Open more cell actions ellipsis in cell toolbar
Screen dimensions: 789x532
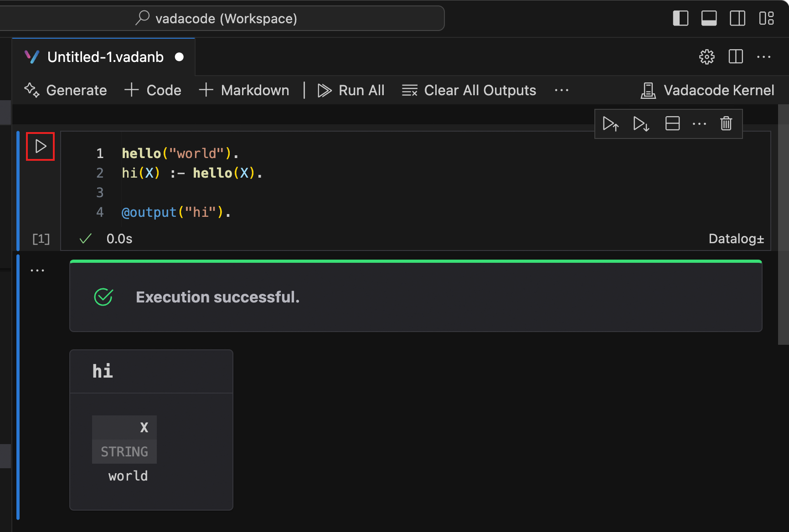699,124
